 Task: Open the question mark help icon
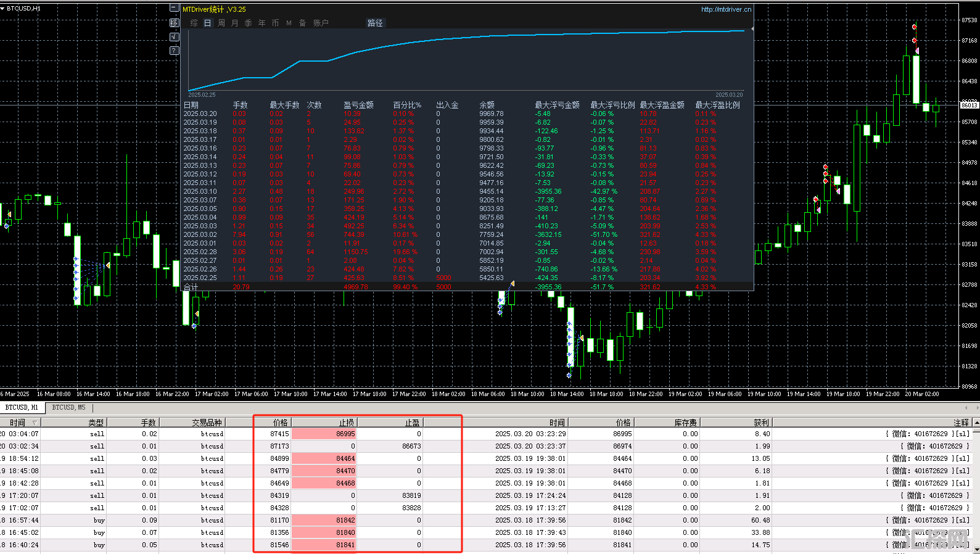pos(175,51)
